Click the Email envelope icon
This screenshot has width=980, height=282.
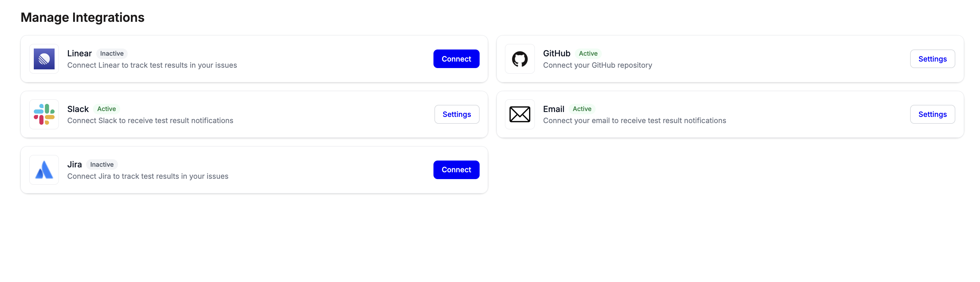tap(520, 114)
